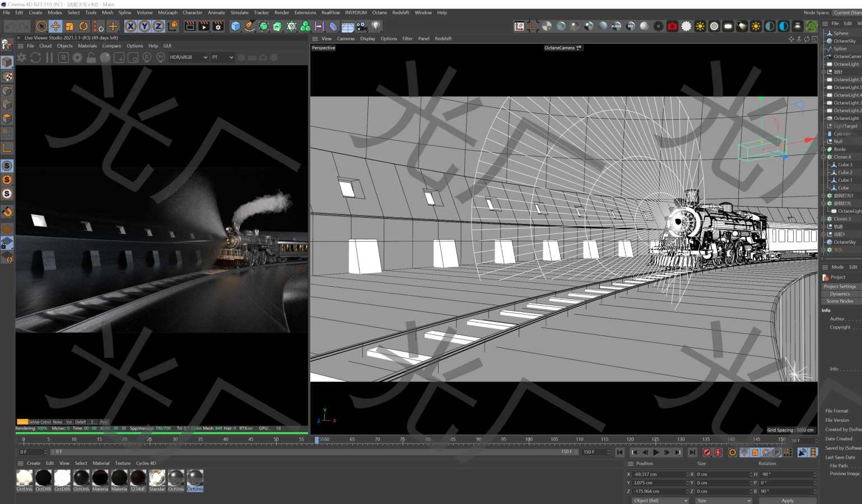Viewport: 862px width, 504px height.
Task: Add an Octane sun daylight
Action: click(700, 26)
